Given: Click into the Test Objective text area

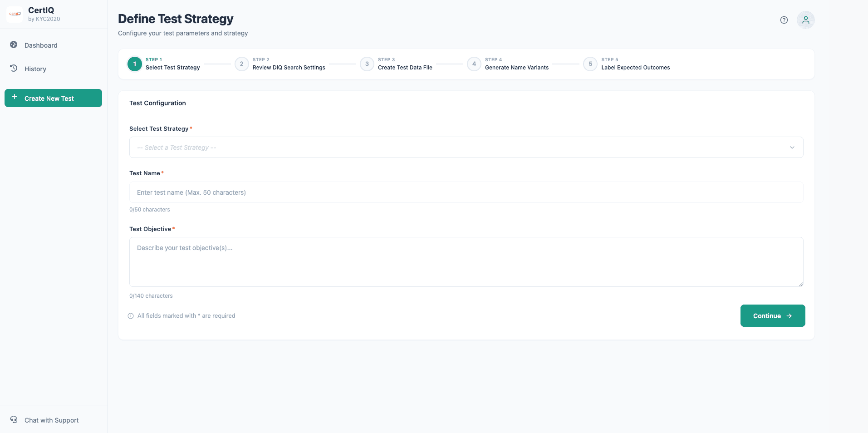Looking at the screenshot, I should pyautogui.click(x=466, y=262).
